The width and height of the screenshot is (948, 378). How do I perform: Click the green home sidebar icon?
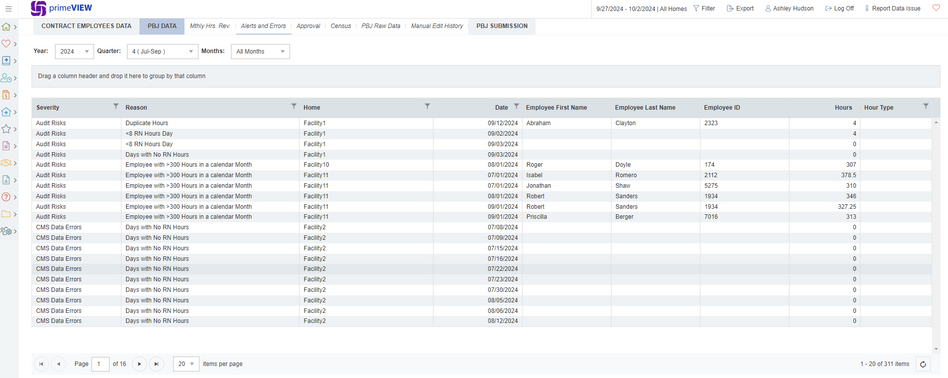coord(6,27)
